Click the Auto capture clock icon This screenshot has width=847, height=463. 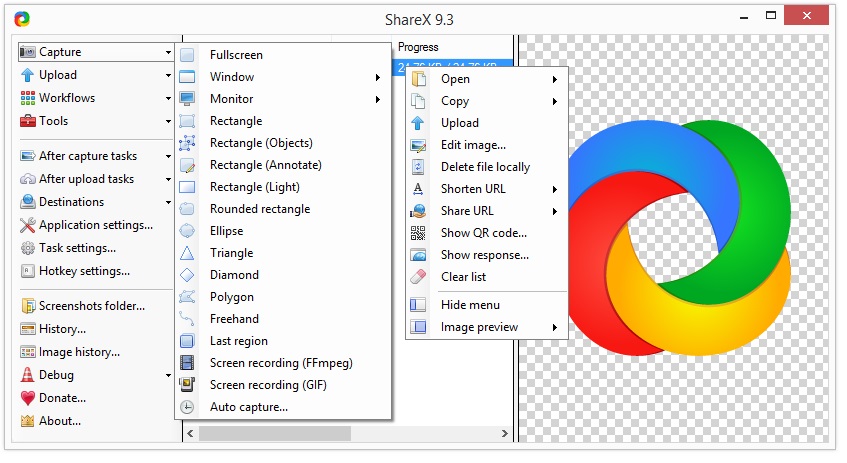[187, 407]
